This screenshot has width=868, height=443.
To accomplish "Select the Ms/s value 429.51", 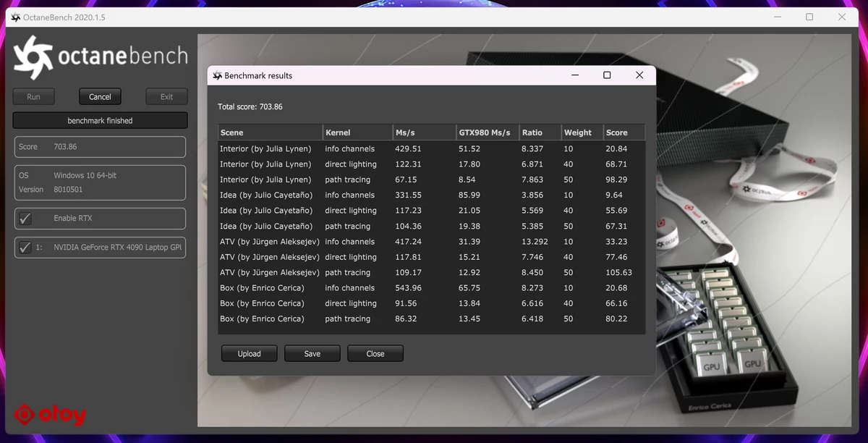I will coord(409,149).
